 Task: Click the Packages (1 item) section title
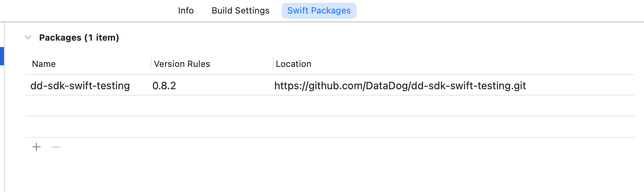(x=79, y=37)
